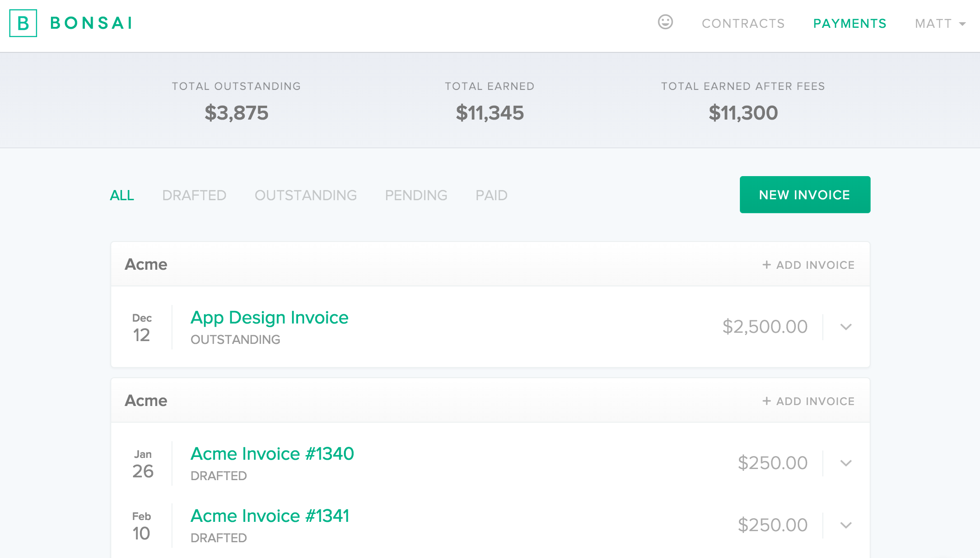Switch to the OUTSTANDING filter tab
Screen dimensions: 980x558
(x=305, y=196)
